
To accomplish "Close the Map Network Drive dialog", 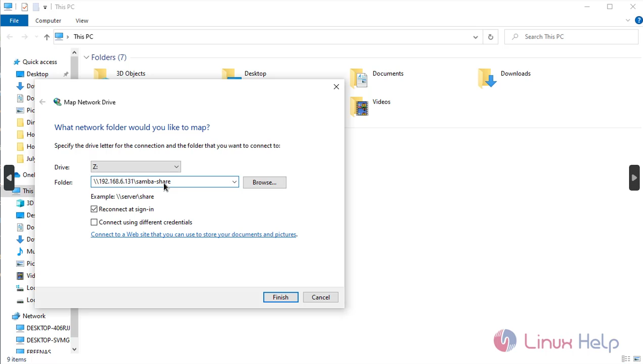I will pos(336,87).
